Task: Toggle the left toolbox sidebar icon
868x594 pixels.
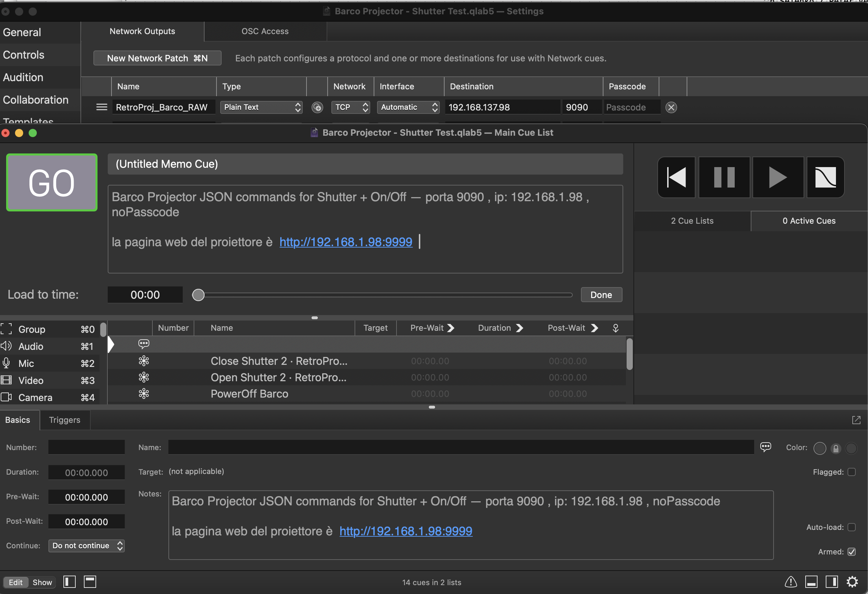Action: pyautogui.click(x=70, y=582)
